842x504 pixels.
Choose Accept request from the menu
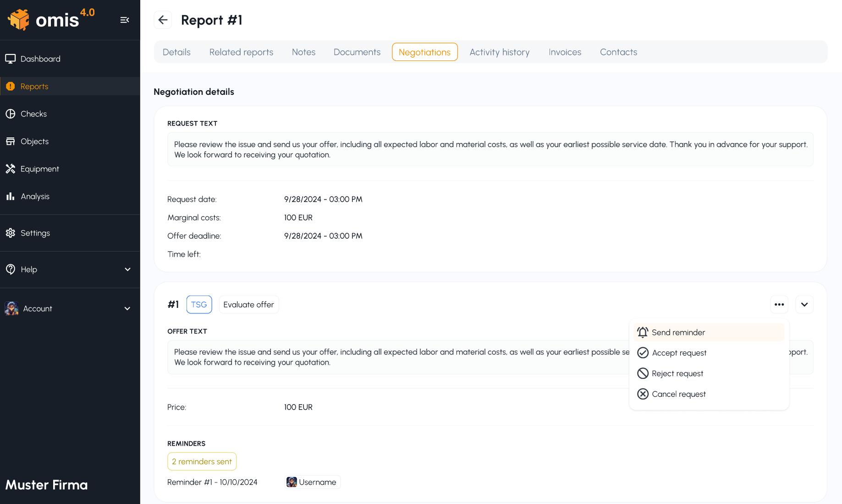coord(679,352)
